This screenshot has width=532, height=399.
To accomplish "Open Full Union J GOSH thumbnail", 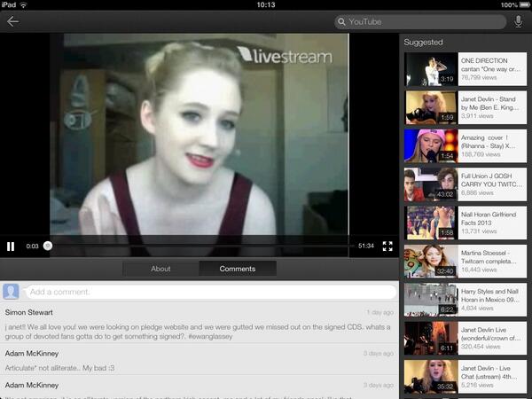I will tap(431, 184).
